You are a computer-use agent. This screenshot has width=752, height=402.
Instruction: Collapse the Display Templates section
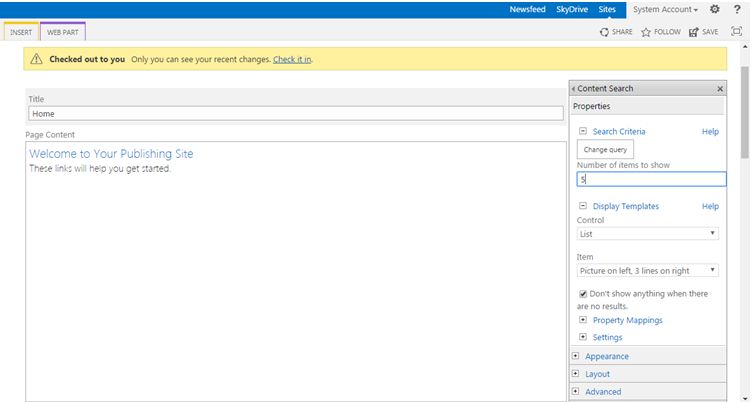[x=583, y=206]
